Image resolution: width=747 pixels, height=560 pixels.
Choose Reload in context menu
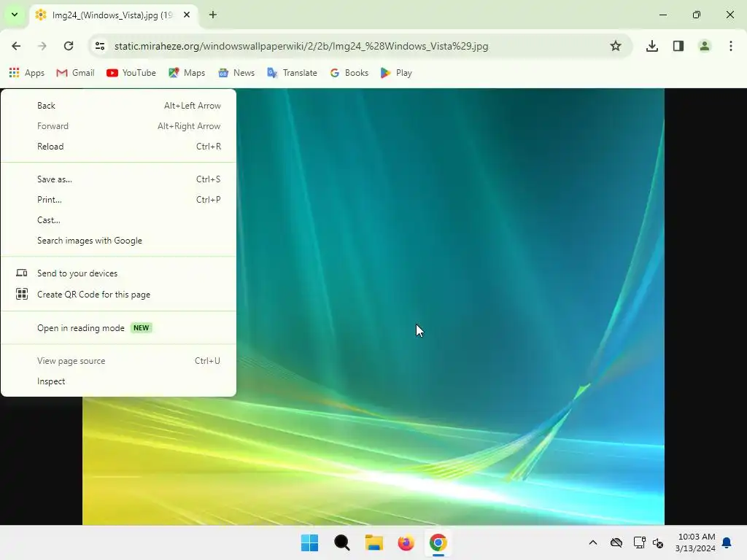[x=119, y=147]
